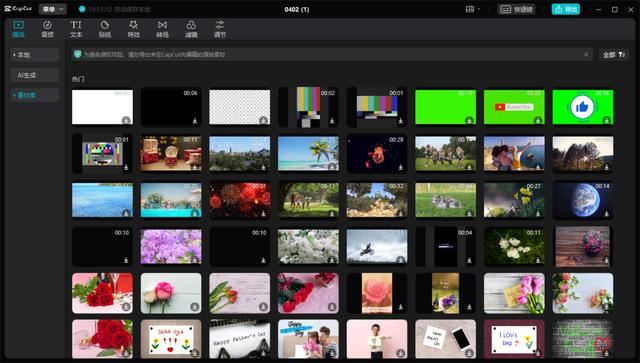This screenshot has width=640, height=363.
Task: Download the red fireworks 00:07 clip
Action: click(x=263, y=214)
